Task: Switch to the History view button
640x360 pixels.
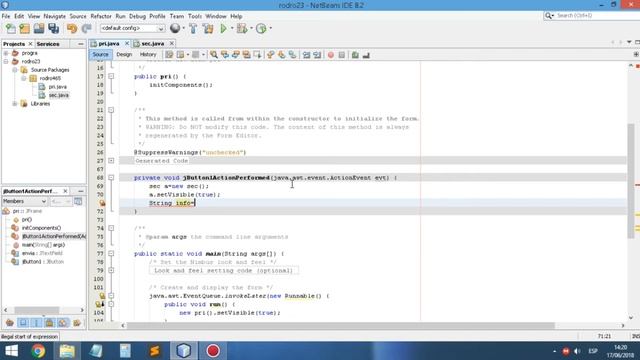Action: 148,54
